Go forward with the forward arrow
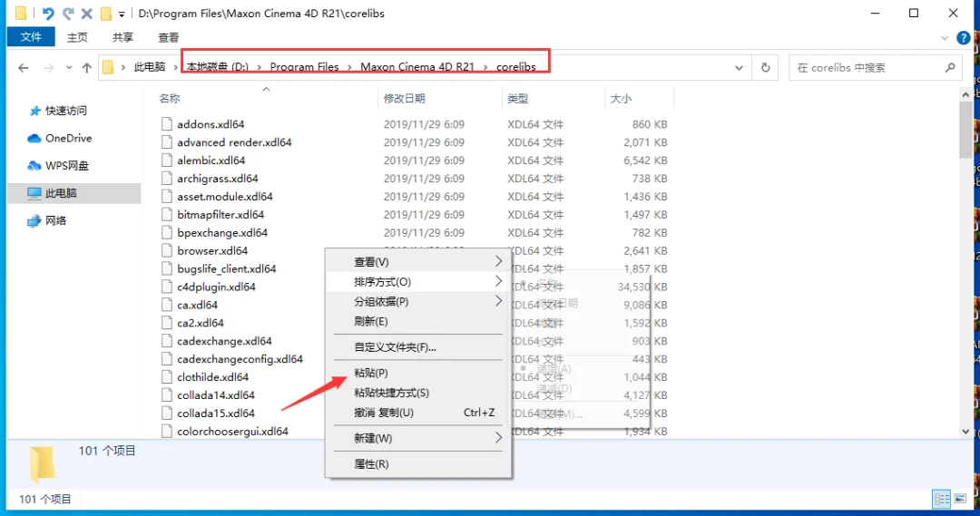Screen dimensions: 980x516 49,67
